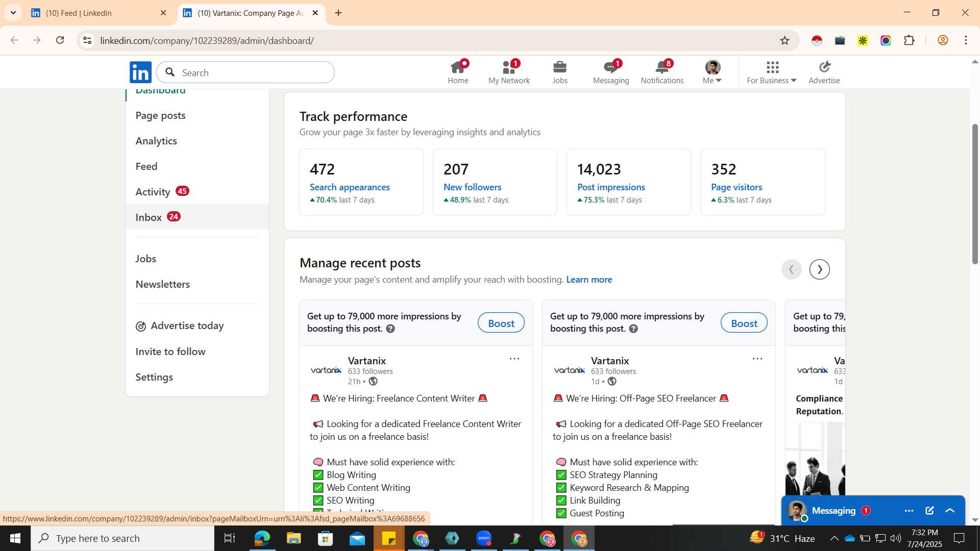Image resolution: width=980 pixels, height=551 pixels.
Task: Open My Network in the top nav
Action: tap(509, 72)
